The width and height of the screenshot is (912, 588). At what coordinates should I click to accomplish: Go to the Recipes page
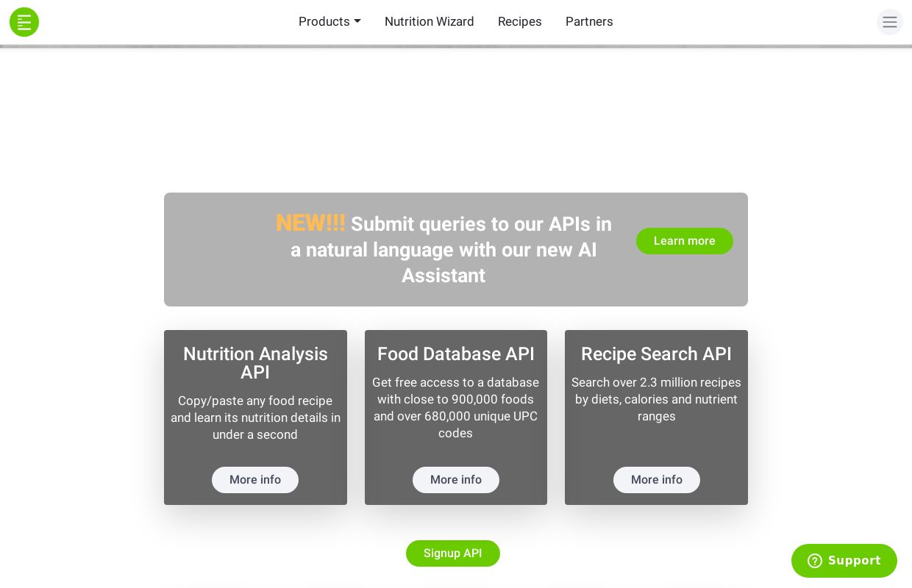point(520,22)
